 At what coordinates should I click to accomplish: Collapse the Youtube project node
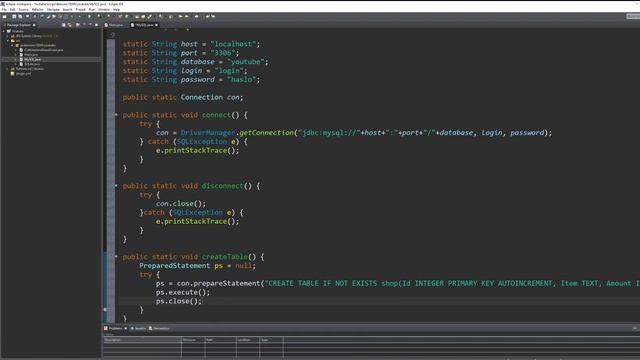(4, 31)
